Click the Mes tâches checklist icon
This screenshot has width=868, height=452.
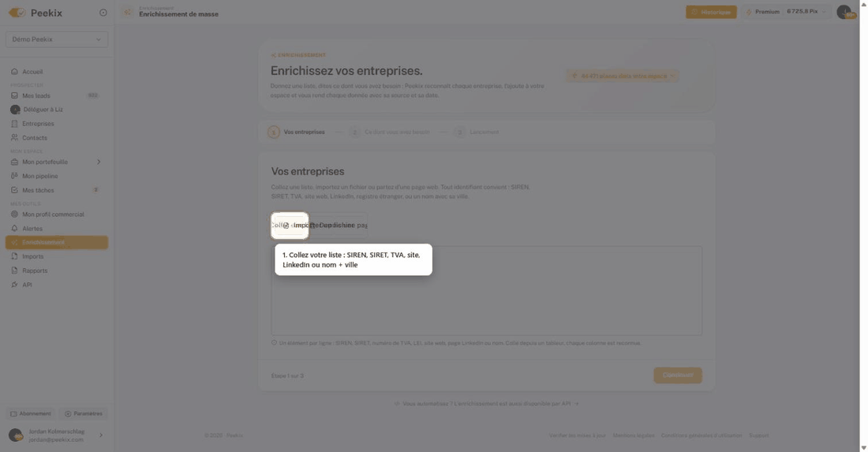pyautogui.click(x=14, y=190)
